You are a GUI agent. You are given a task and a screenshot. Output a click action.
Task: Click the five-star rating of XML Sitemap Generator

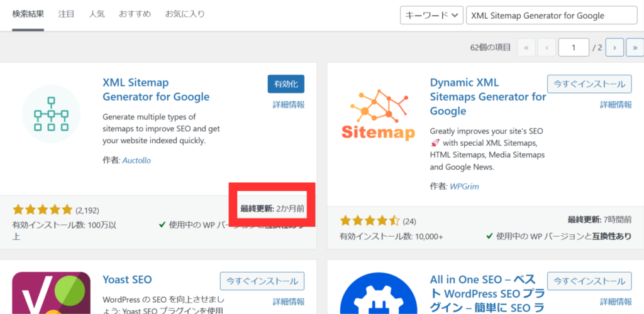coord(42,210)
